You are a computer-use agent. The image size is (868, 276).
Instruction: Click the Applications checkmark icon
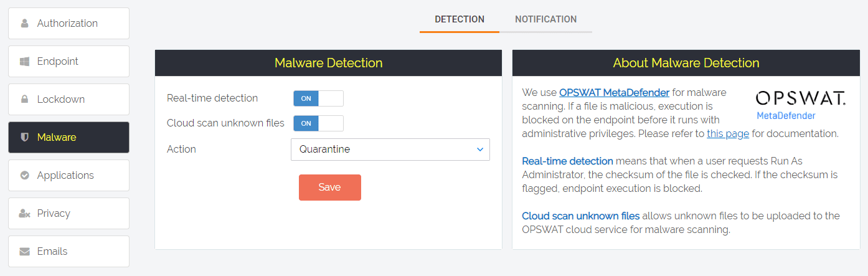click(x=25, y=176)
